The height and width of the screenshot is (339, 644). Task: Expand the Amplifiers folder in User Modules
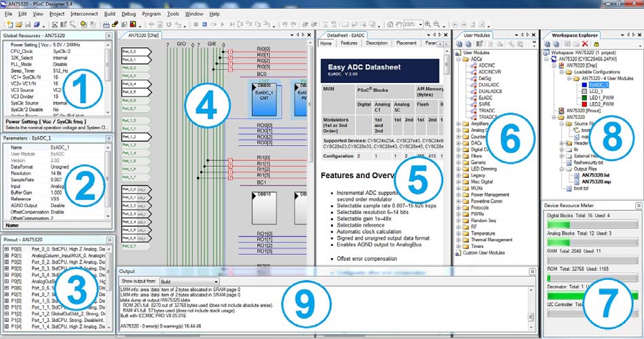pyautogui.click(x=459, y=124)
